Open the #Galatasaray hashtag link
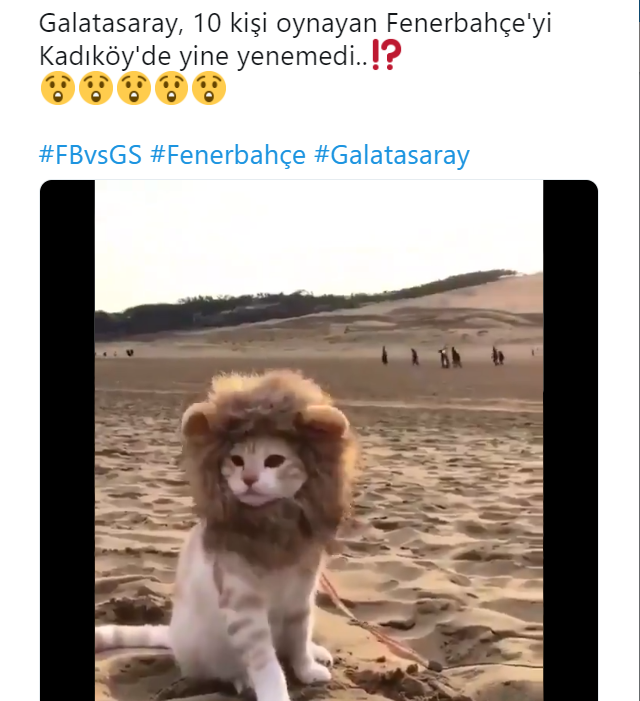640x701 pixels. [391, 156]
